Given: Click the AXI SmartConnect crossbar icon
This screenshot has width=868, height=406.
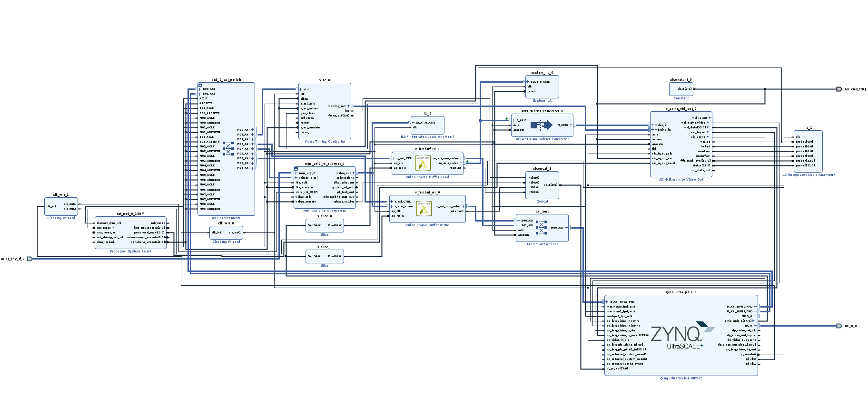Looking at the screenshot, I should pos(542,228).
